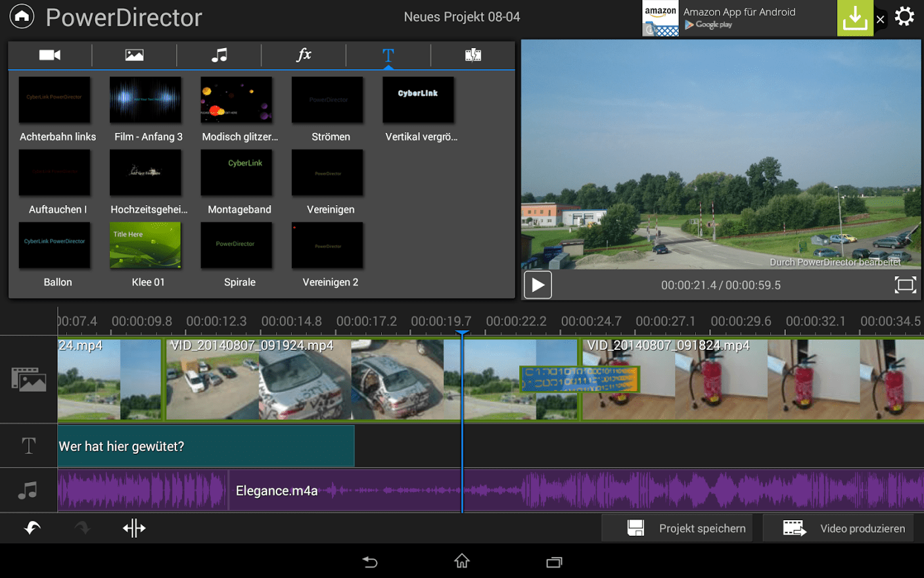
Task: Go to PowerDirector home screen
Action: click(22, 16)
